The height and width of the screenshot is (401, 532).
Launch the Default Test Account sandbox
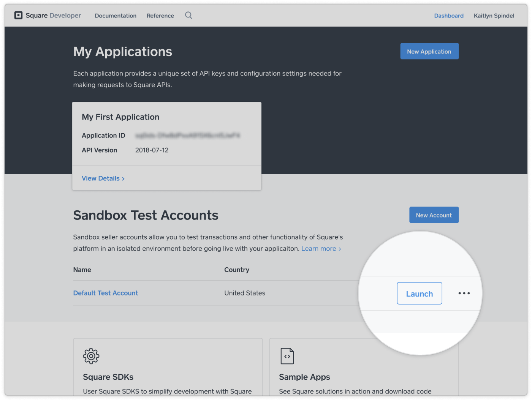(x=420, y=293)
